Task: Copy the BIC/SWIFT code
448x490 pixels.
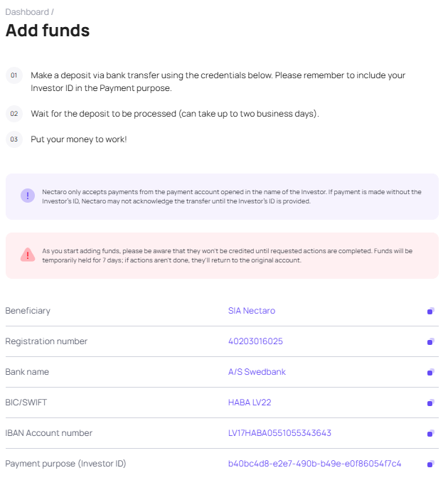Action: pyautogui.click(x=430, y=403)
